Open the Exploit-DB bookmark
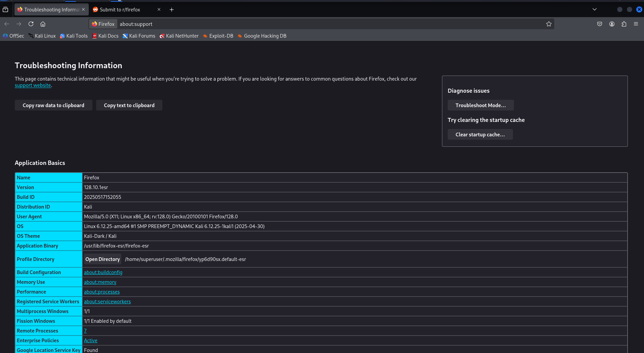The width and height of the screenshot is (644, 353). pyautogui.click(x=218, y=36)
